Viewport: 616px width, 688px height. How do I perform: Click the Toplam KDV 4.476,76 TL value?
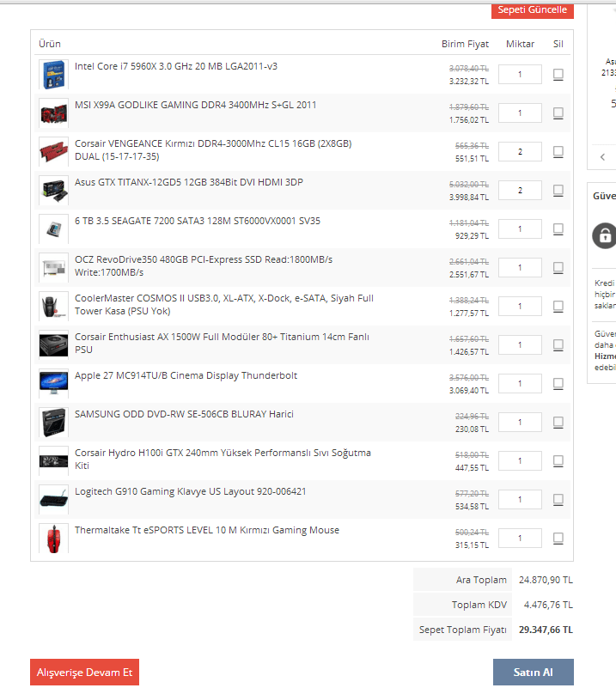click(548, 605)
